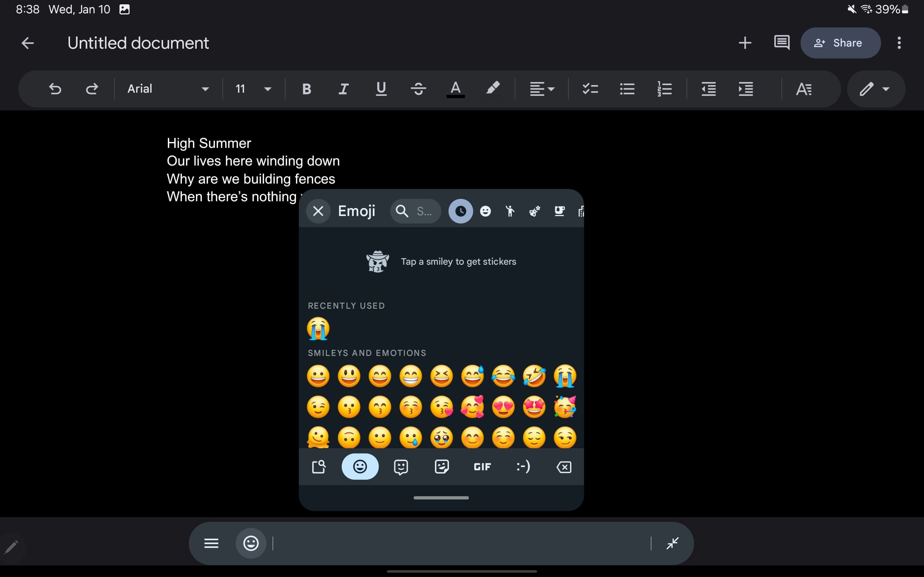This screenshot has height=577, width=924.
Task: Close the Emoji panel
Action: [x=318, y=211]
